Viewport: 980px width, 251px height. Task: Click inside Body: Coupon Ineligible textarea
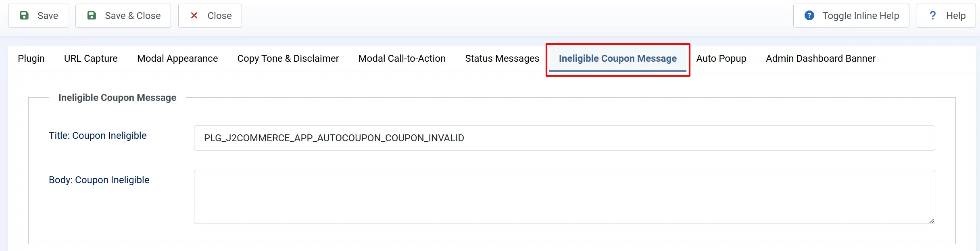click(x=564, y=197)
